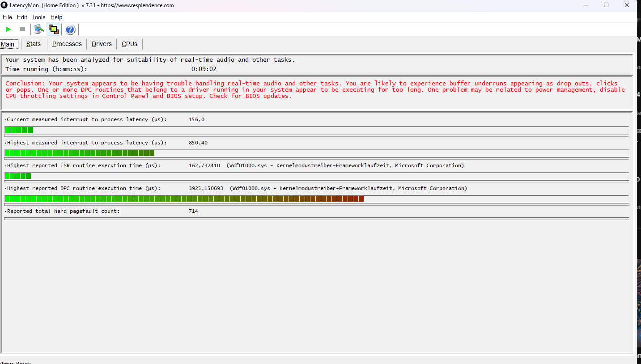Open the Tools menu
This screenshot has width=641, height=364.
[38, 17]
